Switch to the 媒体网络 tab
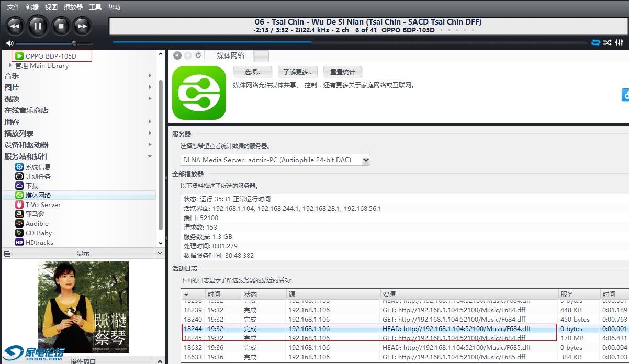The height and width of the screenshot is (364, 629). point(230,55)
